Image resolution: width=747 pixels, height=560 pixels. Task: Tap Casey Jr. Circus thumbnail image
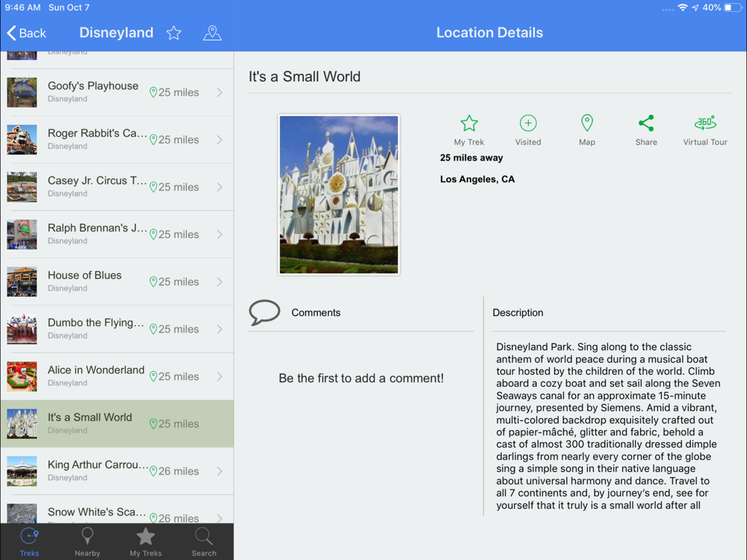(22, 187)
